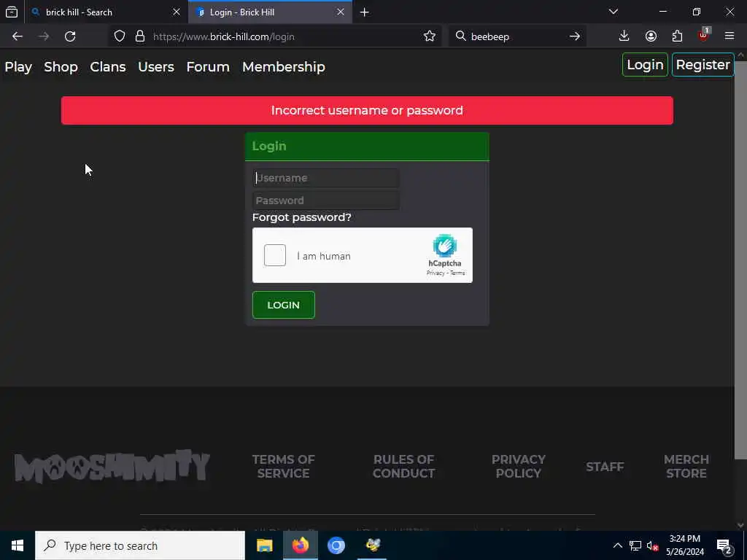Open the notification center icon

pos(724,546)
